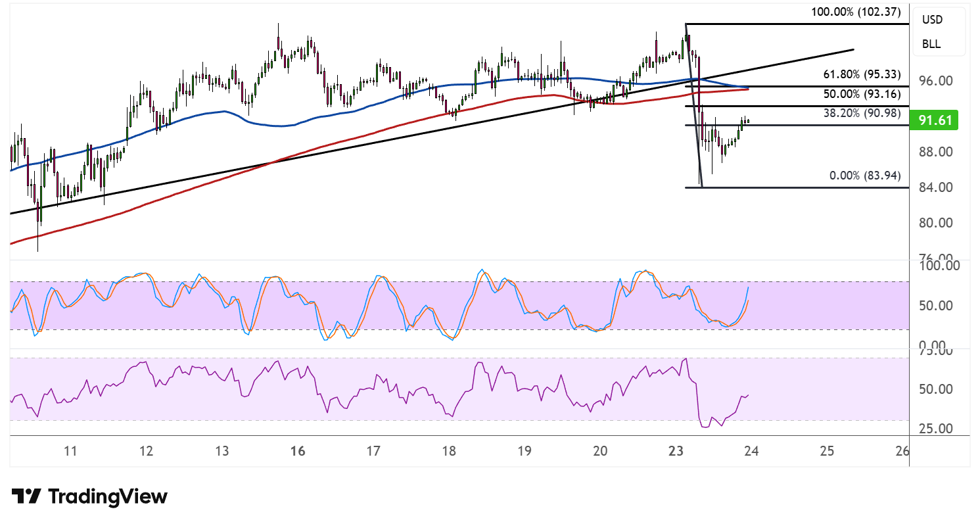Click date label 25 on time axis
The width and height of the screenshot is (980, 526).
click(827, 452)
